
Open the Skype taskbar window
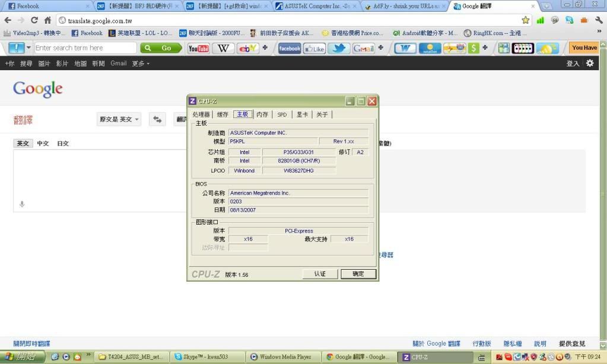point(208,357)
